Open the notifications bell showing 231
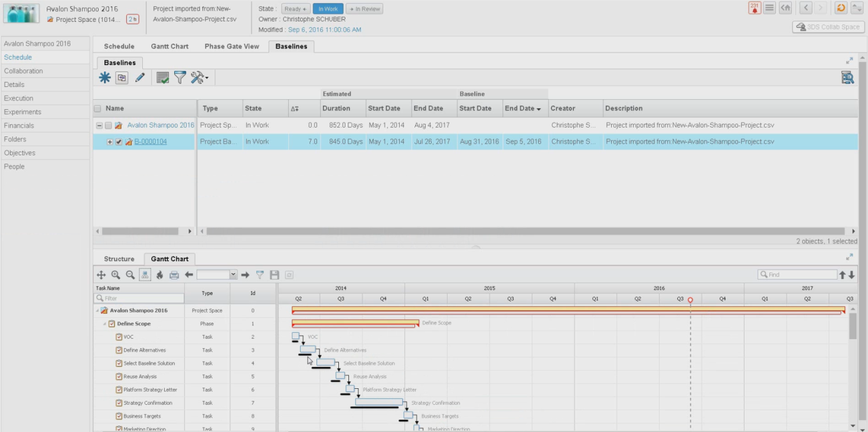Image resolution: width=868 pixels, height=432 pixels. [754, 8]
